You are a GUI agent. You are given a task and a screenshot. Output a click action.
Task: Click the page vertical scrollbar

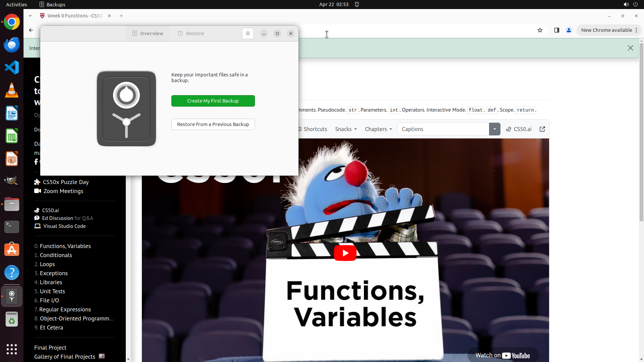pos(641,134)
